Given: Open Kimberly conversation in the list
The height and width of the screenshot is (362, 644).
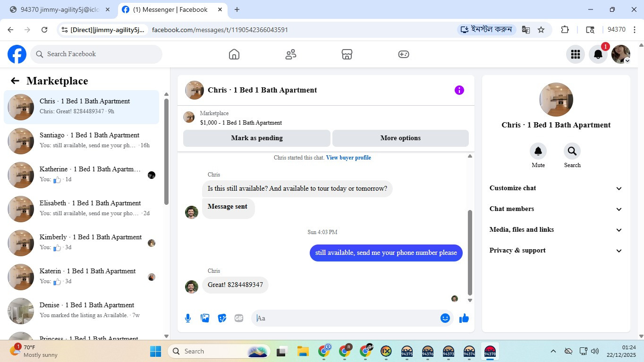Looking at the screenshot, I should [x=82, y=243].
